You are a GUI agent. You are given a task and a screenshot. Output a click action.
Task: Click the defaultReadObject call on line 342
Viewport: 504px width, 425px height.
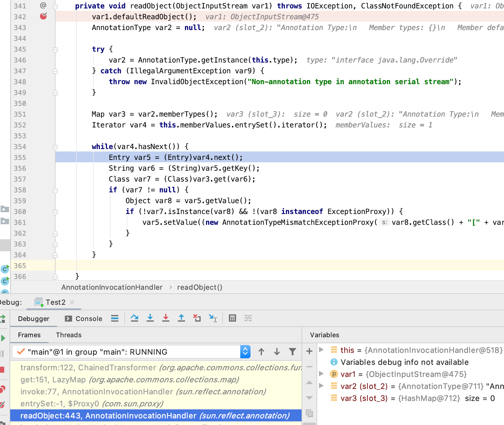tap(144, 17)
